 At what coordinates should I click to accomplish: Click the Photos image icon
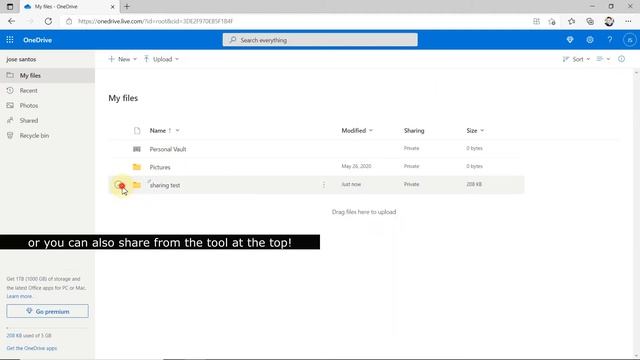coord(10,105)
